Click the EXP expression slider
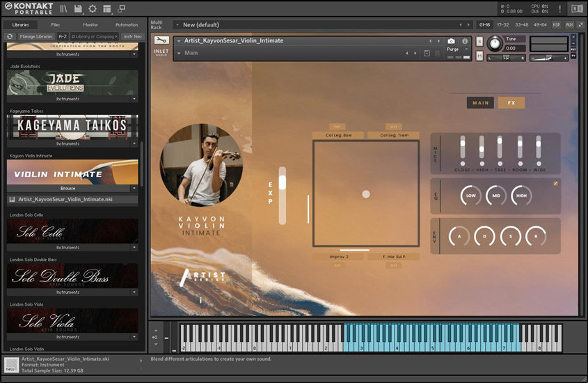Screen dimensions: 588x383 point(283,195)
